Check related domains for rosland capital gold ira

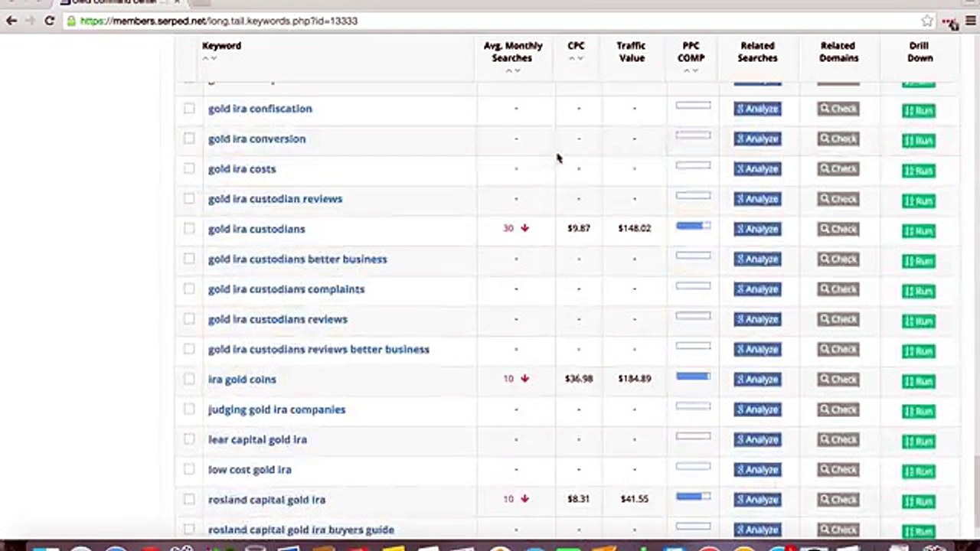(x=838, y=499)
